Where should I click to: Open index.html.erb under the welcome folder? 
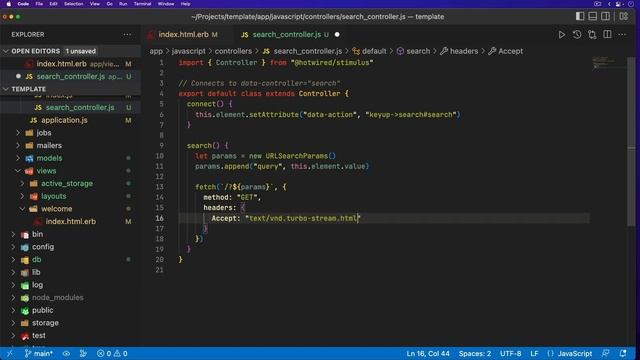(x=71, y=221)
